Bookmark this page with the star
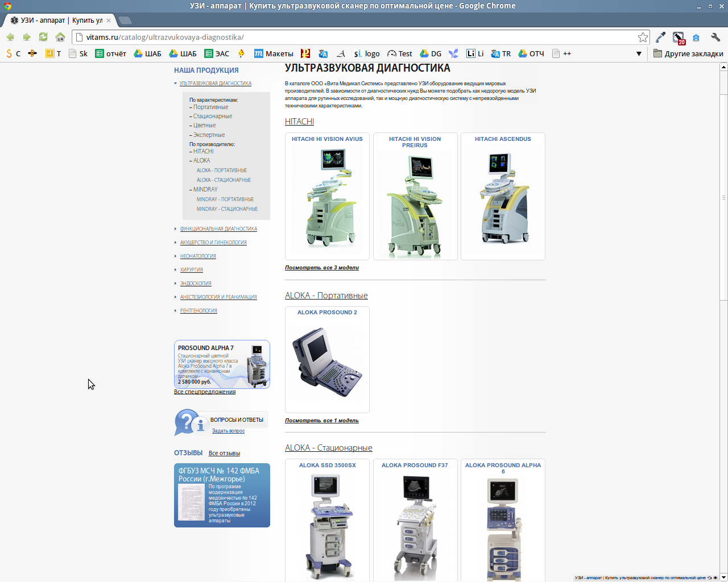728x582 pixels. (x=643, y=37)
